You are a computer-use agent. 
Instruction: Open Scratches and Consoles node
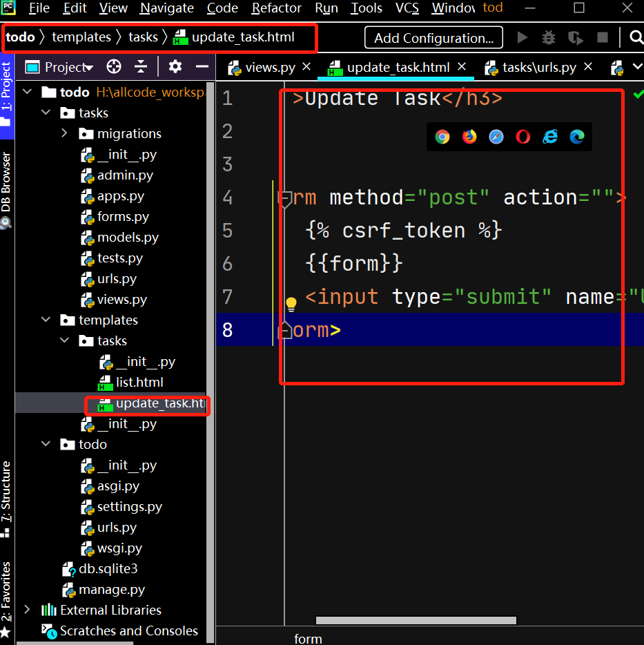120,630
